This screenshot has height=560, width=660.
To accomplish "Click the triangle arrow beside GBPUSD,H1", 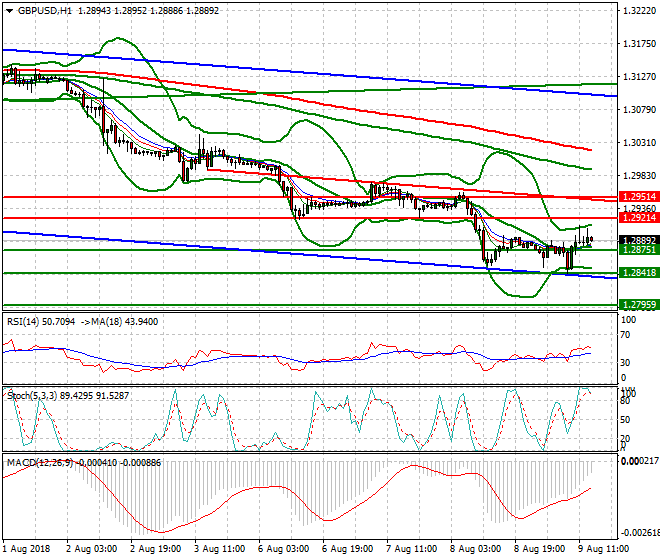I will (x=7, y=10).
